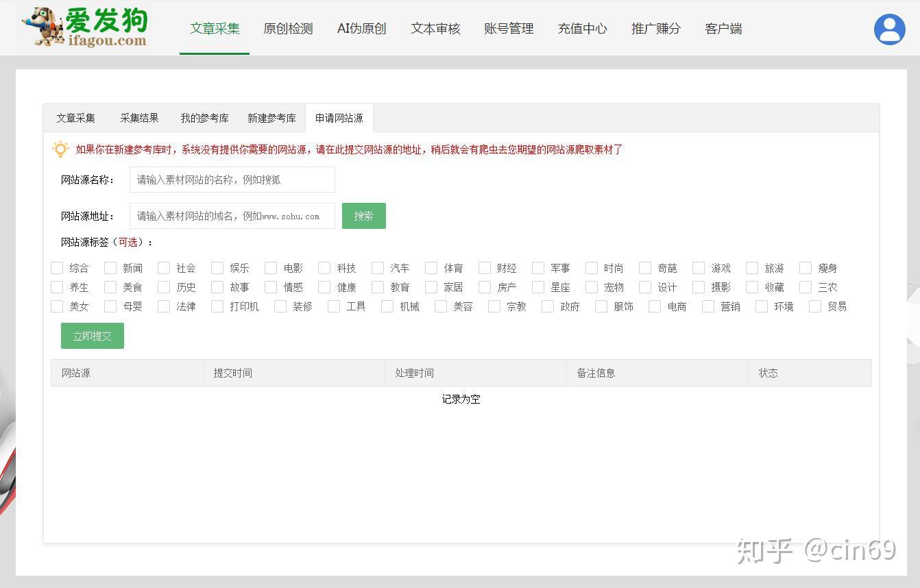920x588 pixels.
Task: Switch to the 采集结果 tab
Action: 139,118
